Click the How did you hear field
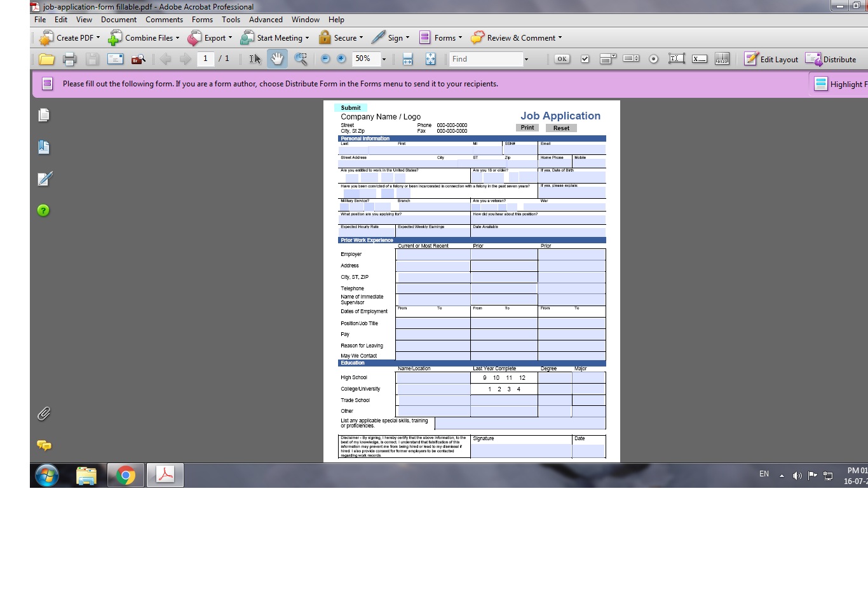The height and width of the screenshot is (592, 868). [538, 220]
